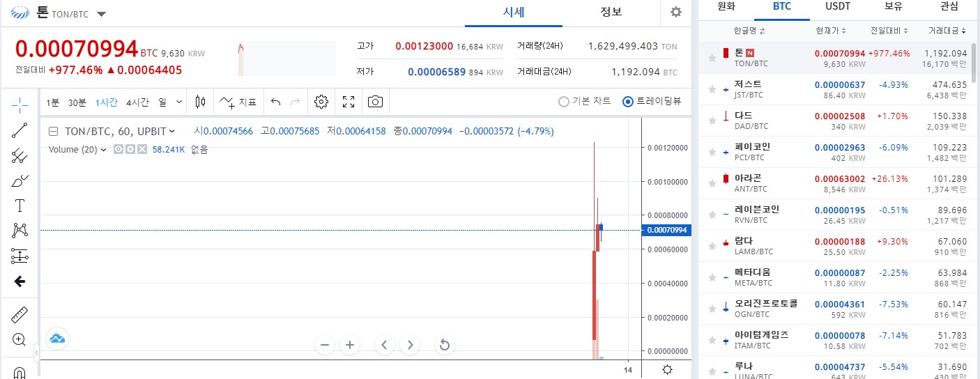This screenshot has width=980, height=379.
Task: Set chart interval to 1분
Action: point(53,102)
